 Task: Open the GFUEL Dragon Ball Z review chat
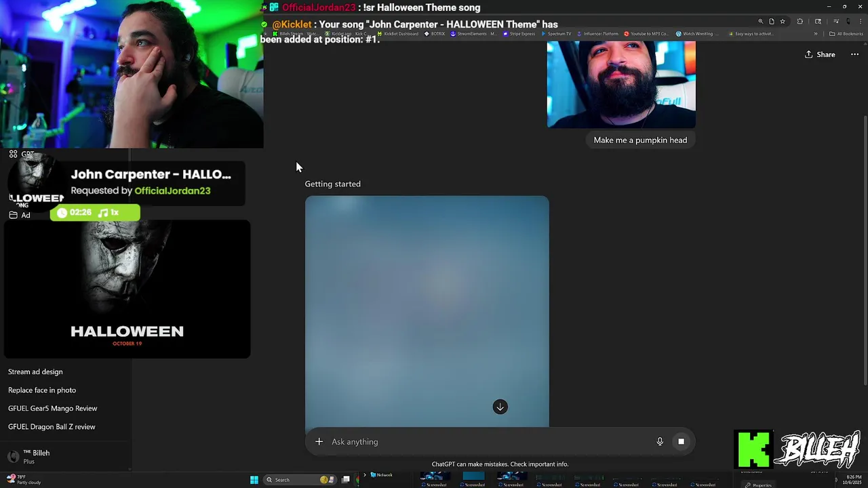pyautogui.click(x=52, y=426)
